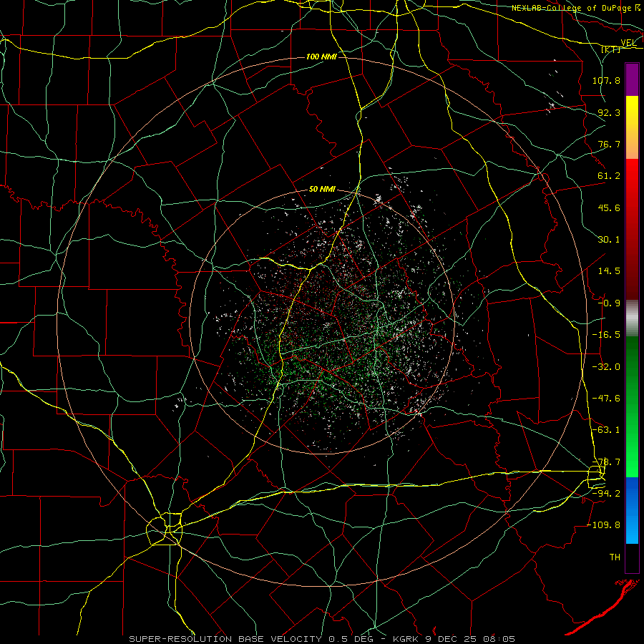
Task: Click the -32.0 velocity scale label
Action: point(606,367)
